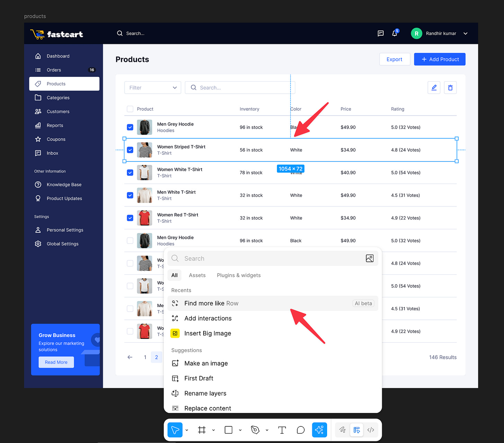Screen dimensions: 504x443
Task: Uncheck the Women Striped T-Shirt row
Action: click(x=130, y=150)
